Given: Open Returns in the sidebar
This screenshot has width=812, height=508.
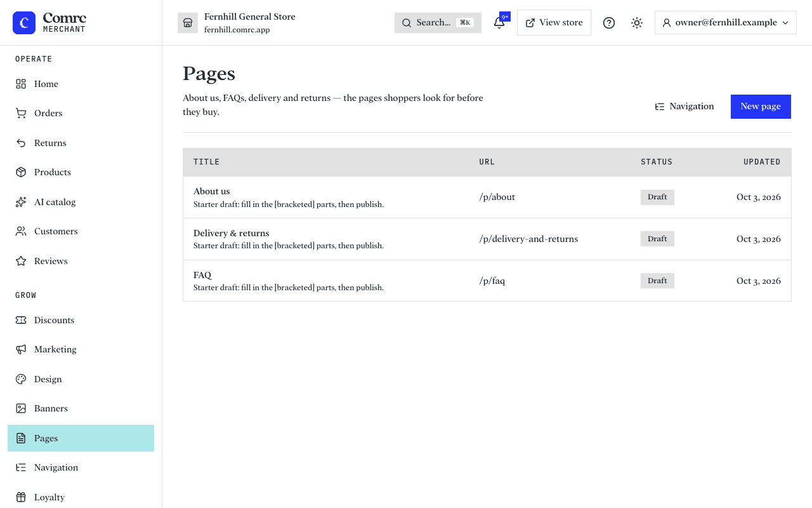Looking at the screenshot, I should [x=81, y=143].
